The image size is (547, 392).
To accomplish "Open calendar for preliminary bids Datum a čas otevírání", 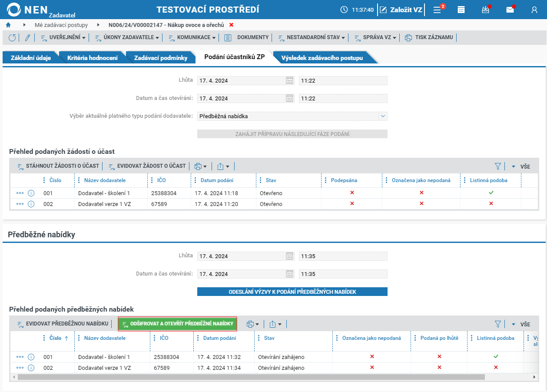I will pyautogui.click(x=290, y=274).
